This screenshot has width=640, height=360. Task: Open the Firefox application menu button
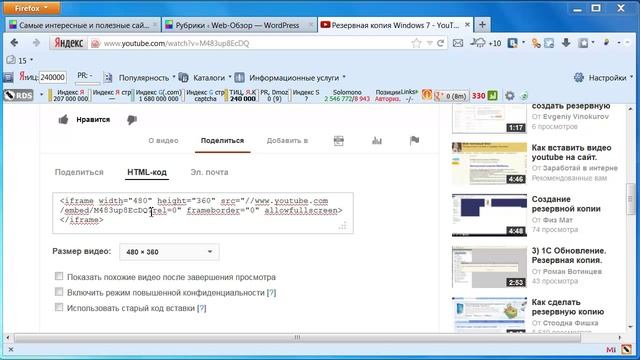(31, 8)
